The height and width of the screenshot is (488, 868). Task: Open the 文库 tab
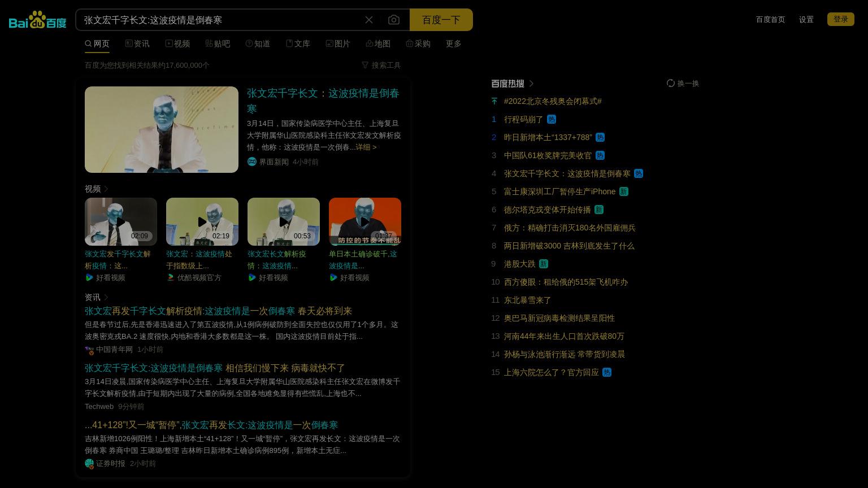click(298, 43)
